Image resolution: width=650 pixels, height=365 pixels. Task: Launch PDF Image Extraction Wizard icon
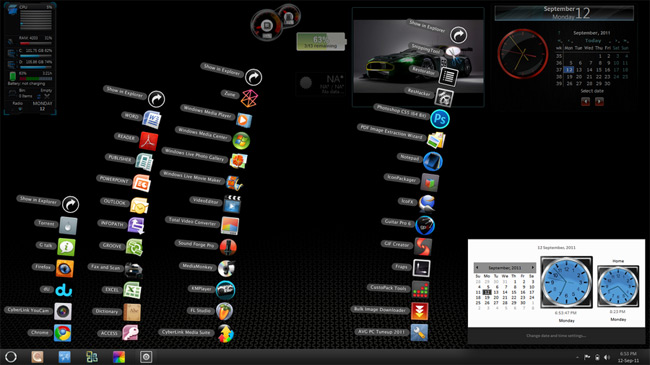click(436, 140)
